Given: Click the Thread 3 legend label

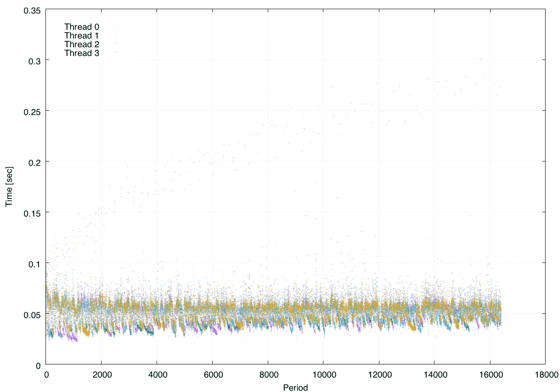Looking at the screenshot, I should point(82,53).
